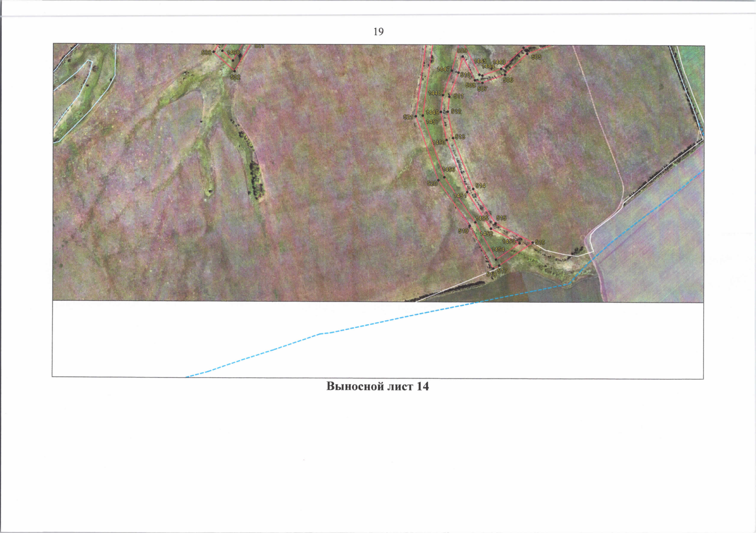Click survey point label 521
The height and width of the screenshot is (533, 756).
coord(408,117)
